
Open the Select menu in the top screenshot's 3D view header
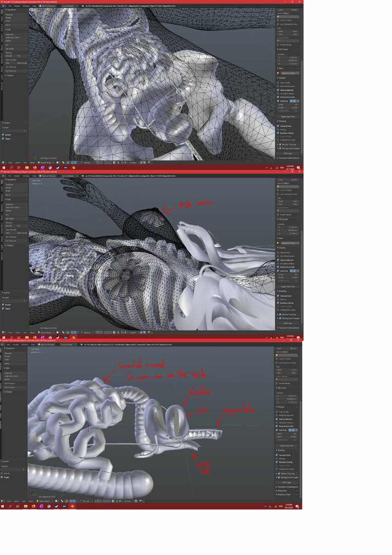[17, 163]
